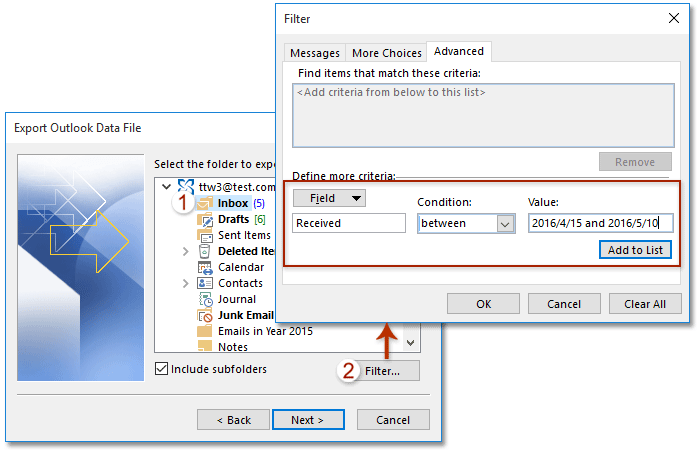The height and width of the screenshot is (452, 700).
Task: Select the Deleted Items trash icon
Action: [204, 251]
